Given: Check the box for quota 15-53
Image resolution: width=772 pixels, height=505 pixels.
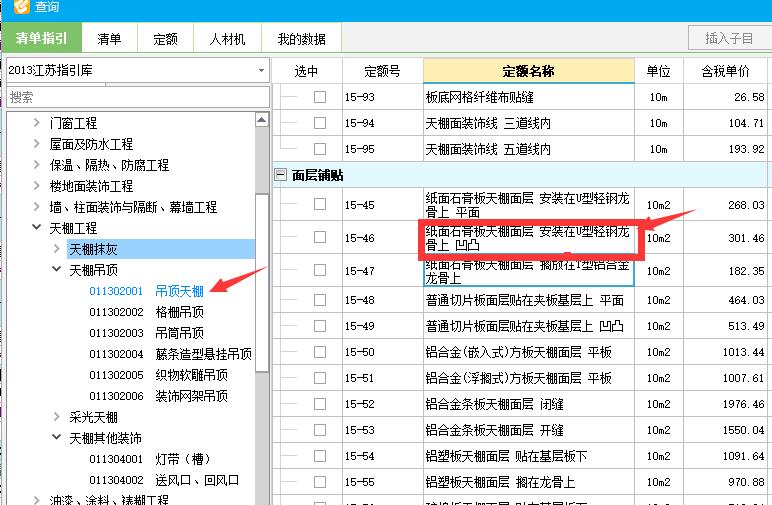Looking at the screenshot, I should pyautogui.click(x=320, y=430).
